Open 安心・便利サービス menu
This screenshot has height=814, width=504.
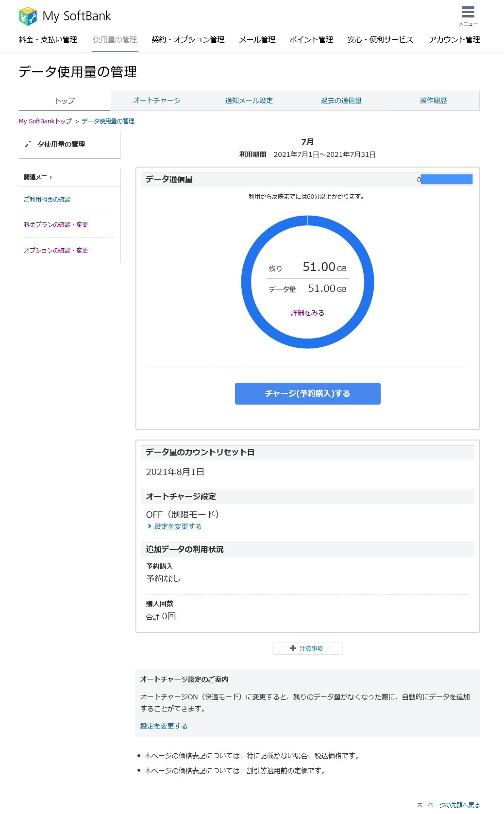click(381, 40)
